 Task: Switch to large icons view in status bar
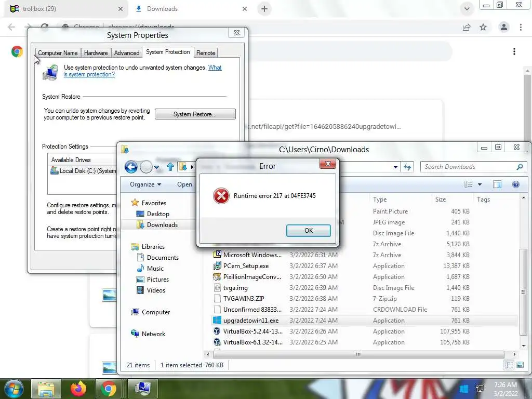click(x=520, y=365)
